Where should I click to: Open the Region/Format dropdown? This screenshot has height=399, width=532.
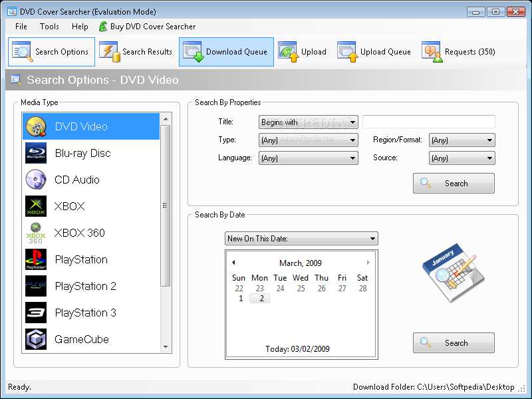[x=462, y=140]
